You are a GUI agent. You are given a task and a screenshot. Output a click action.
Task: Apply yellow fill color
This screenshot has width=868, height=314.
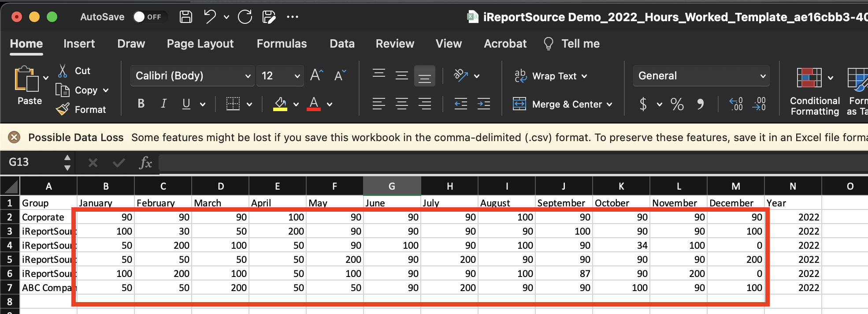point(280,104)
